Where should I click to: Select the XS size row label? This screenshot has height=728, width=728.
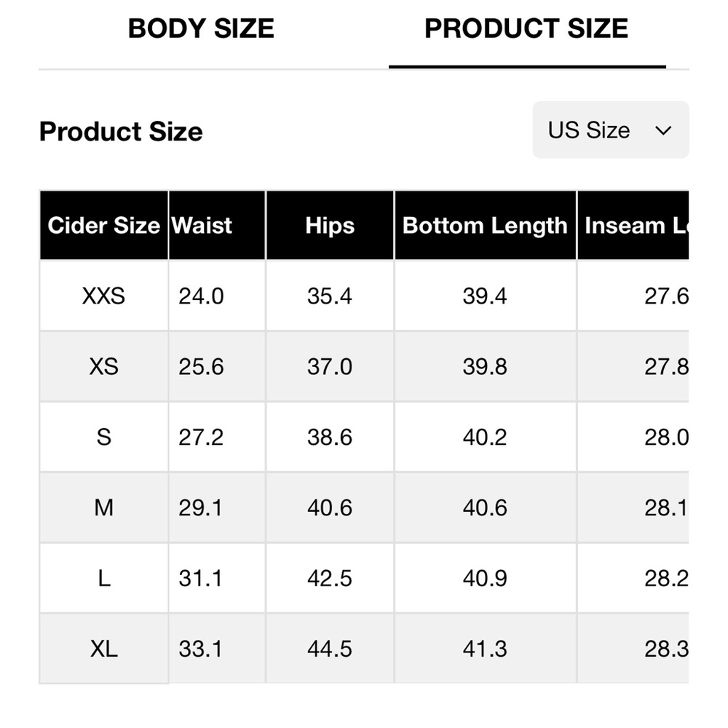pyautogui.click(x=103, y=366)
